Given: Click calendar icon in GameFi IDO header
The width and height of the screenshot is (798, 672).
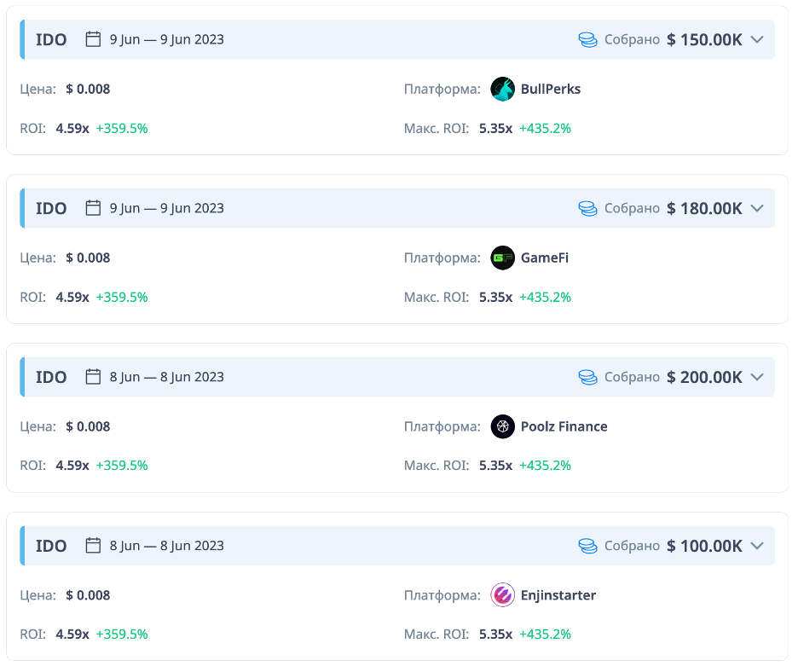Looking at the screenshot, I should 94,208.
